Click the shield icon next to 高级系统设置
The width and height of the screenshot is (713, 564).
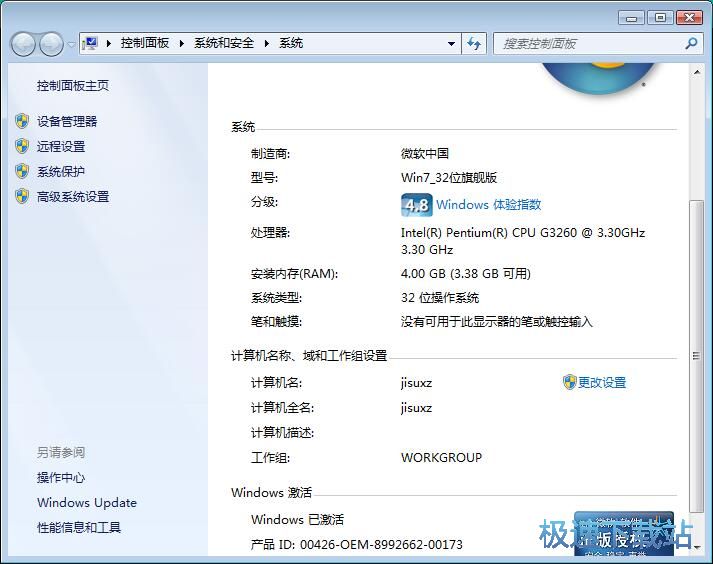click(22, 196)
